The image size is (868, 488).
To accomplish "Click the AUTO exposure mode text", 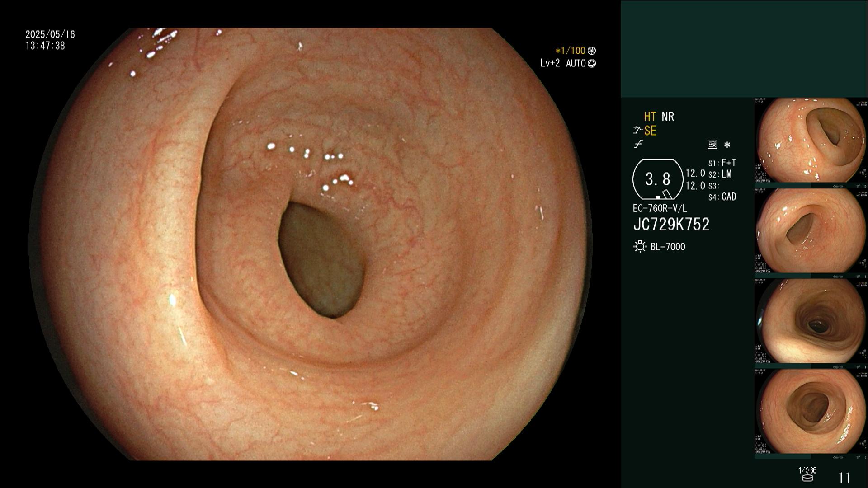I will [576, 63].
